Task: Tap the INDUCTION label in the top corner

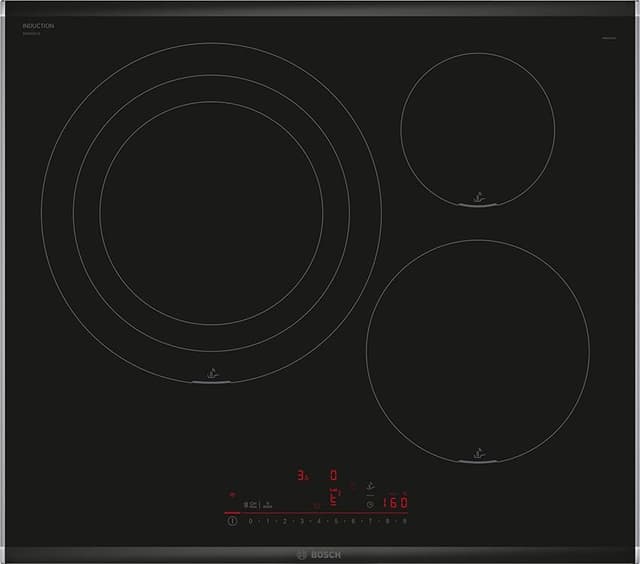Action: pos(38,24)
